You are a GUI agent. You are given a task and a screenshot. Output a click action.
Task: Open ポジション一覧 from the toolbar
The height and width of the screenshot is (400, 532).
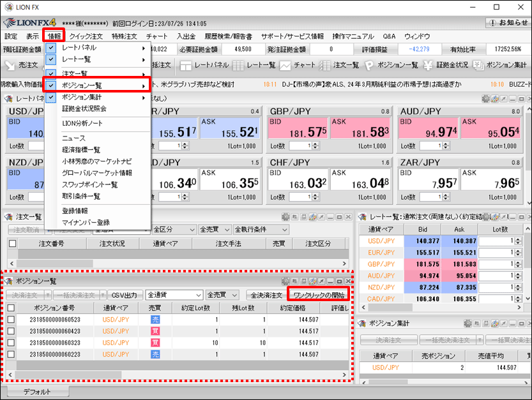click(x=391, y=65)
